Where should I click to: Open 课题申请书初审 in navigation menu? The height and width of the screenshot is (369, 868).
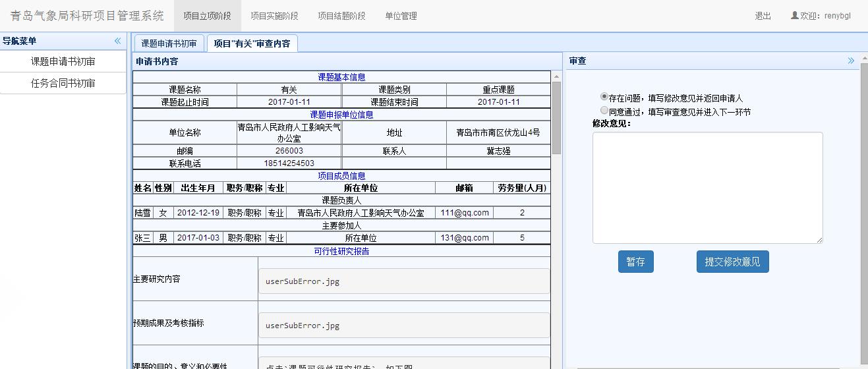coord(63,61)
